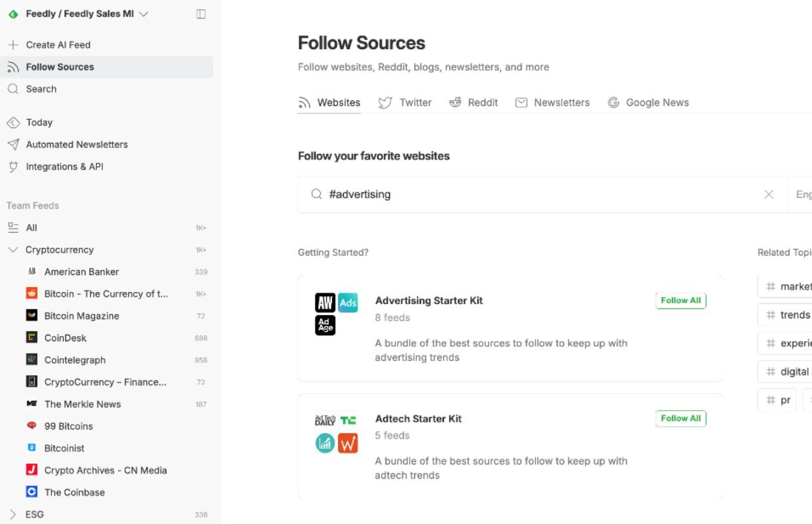Screen dimensions: 812x524
Task: Select the #digital related topic
Action: pyautogui.click(x=785, y=371)
